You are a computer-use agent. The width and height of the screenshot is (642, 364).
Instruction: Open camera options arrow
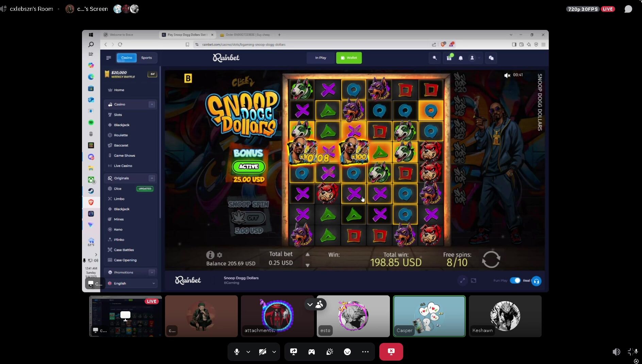coord(274,352)
